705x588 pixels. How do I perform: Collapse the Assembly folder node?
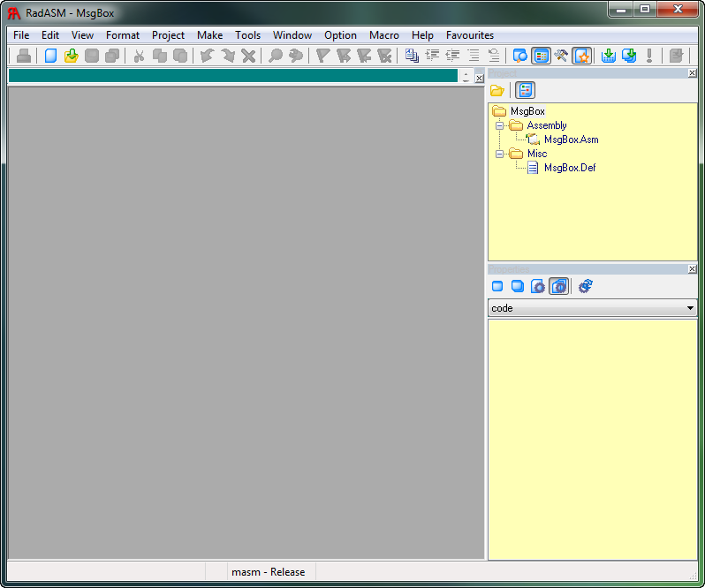point(499,125)
